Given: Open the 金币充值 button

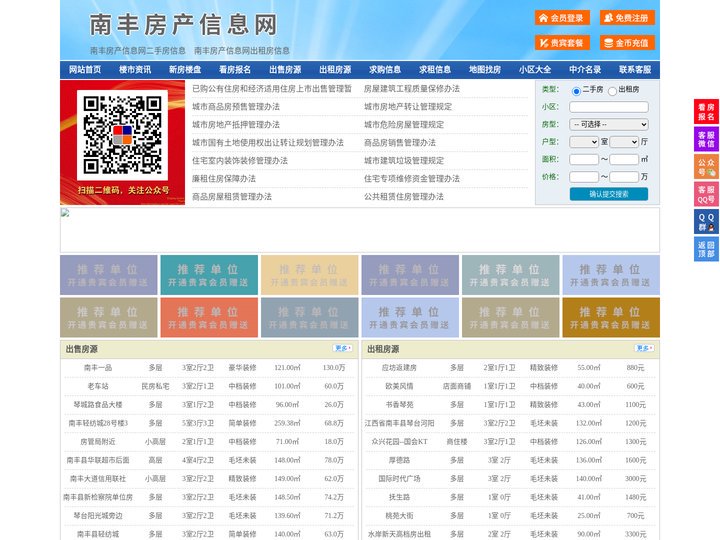Looking at the screenshot, I should [627, 43].
